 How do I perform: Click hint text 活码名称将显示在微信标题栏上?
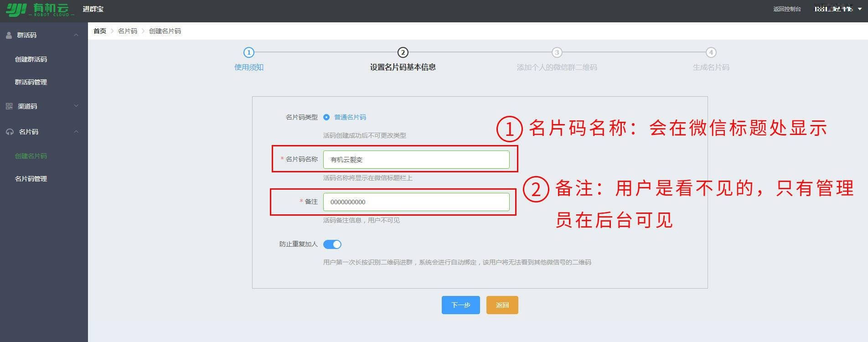tap(368, 178)
